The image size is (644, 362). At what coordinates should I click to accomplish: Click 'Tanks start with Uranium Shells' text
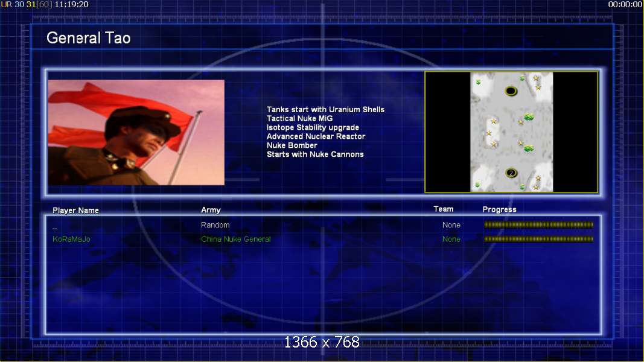[325, 110]
